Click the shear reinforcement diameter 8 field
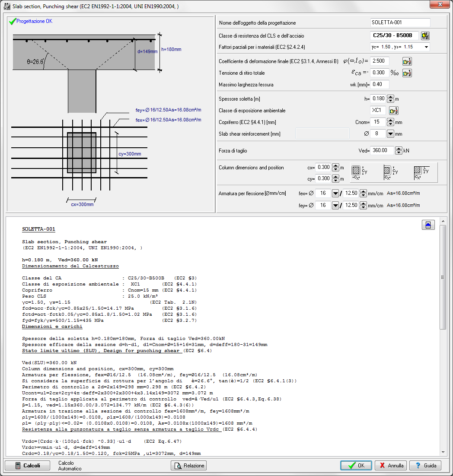Image resolution: width=453 pixels, height=476 pixels. coord(378,133)
